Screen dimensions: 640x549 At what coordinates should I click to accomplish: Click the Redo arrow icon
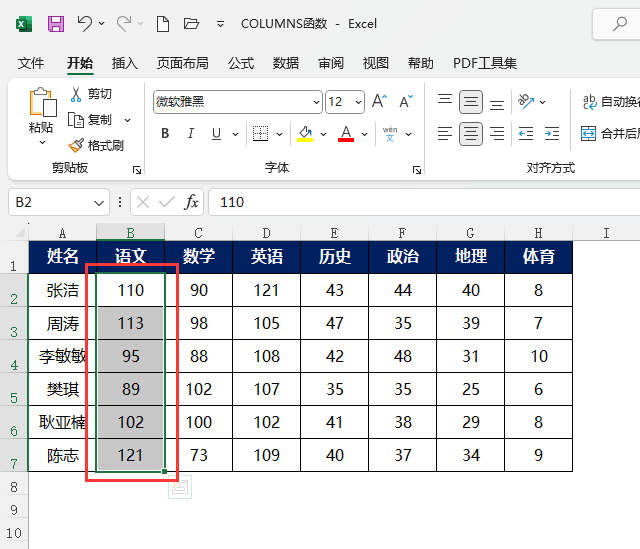point(124,23)
